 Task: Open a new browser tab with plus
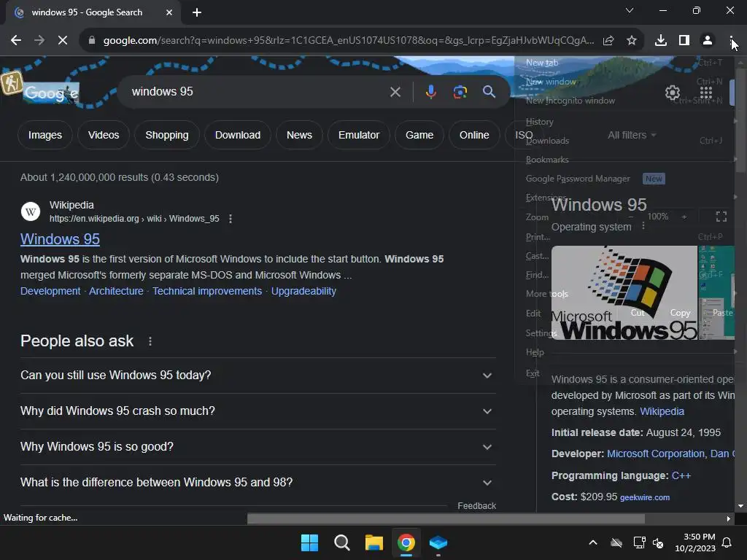coord(197,12)
